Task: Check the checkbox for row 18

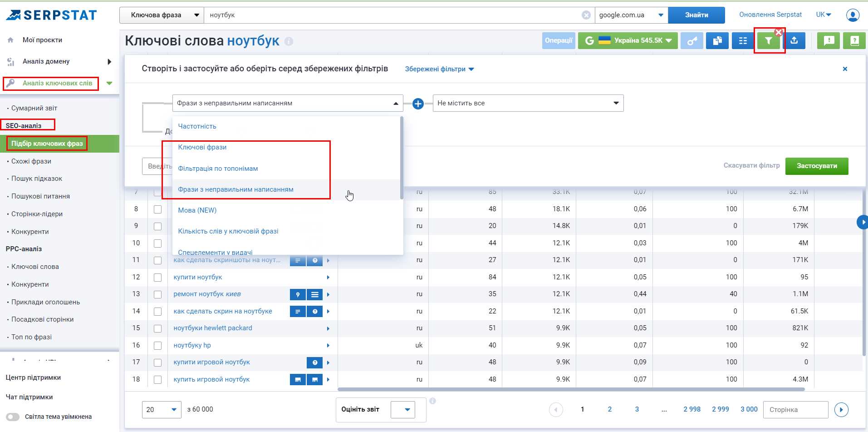Action: [x=157, y=380]
